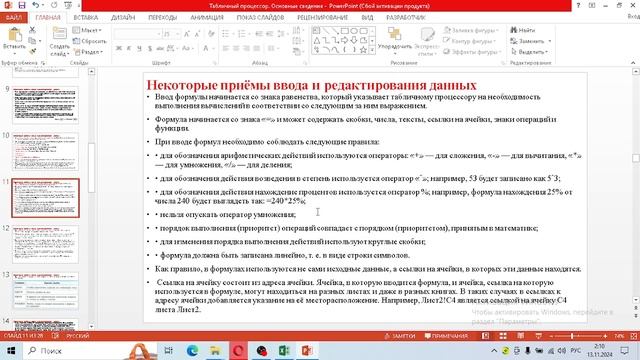Click Заменить (Replace) button
640x360 pixels.
point(531,41)
